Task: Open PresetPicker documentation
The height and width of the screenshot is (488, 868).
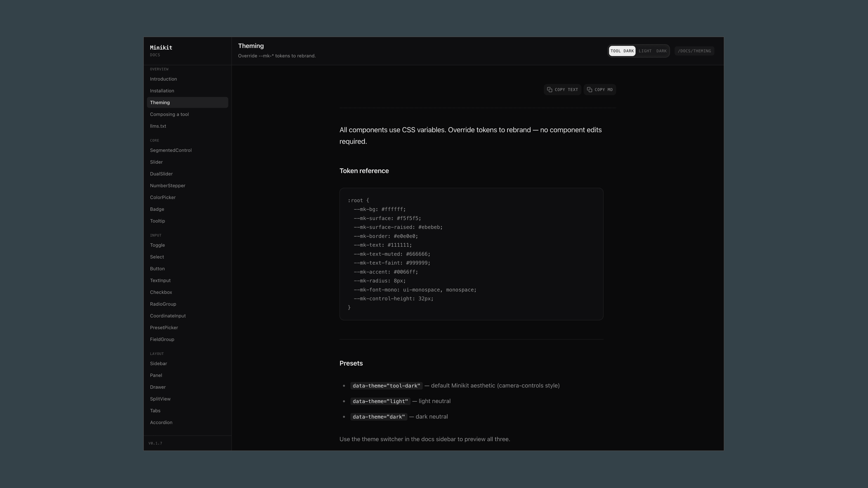Action: 187,328
